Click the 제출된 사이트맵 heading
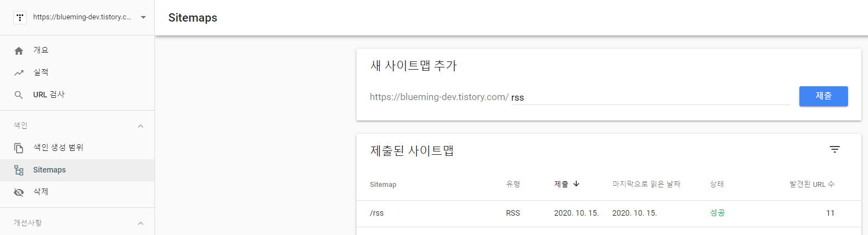The image size is (868, 235). pyautogui.click(x=412, y=150)
